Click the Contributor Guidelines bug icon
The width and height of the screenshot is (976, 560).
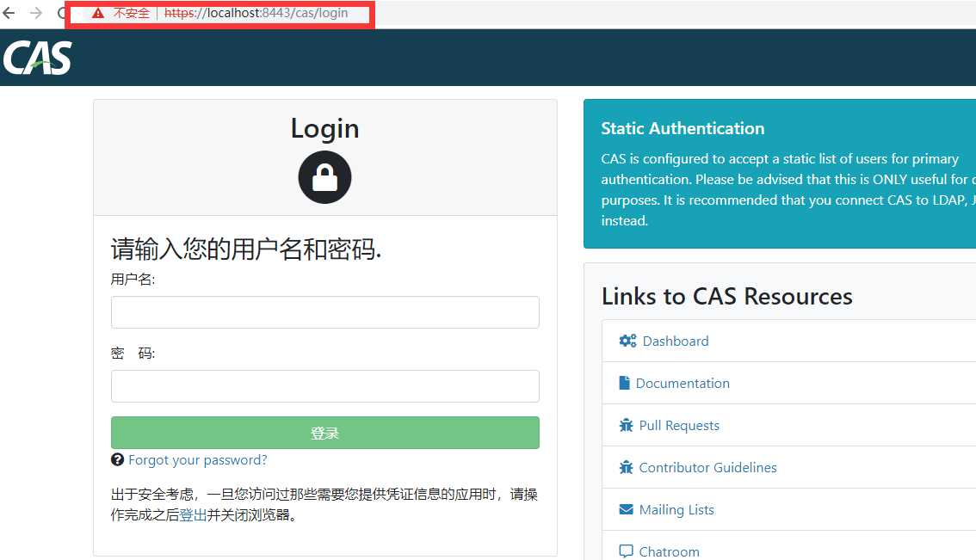click(x=627, y=467)
